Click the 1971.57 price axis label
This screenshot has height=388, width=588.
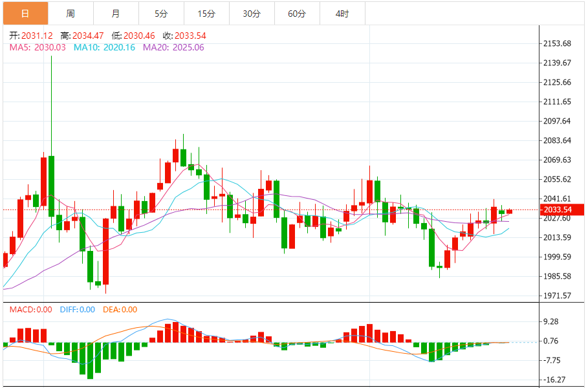pyautogui.click(x=557, y=296)
